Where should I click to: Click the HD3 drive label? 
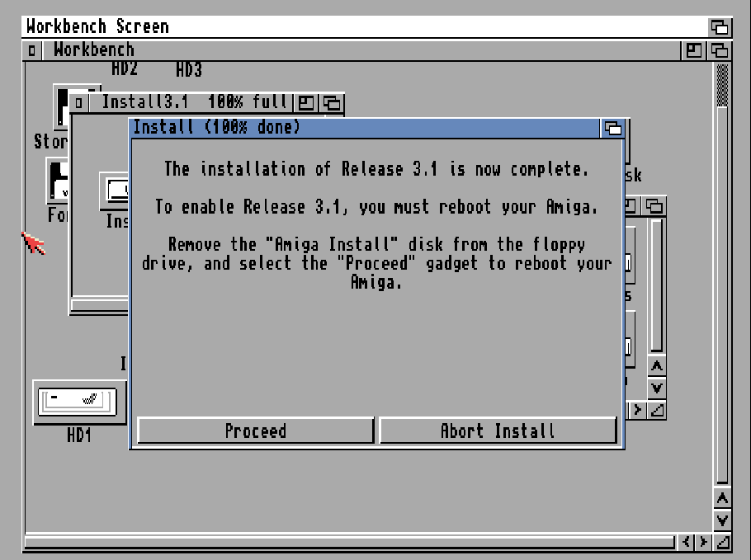click(189, 70)
